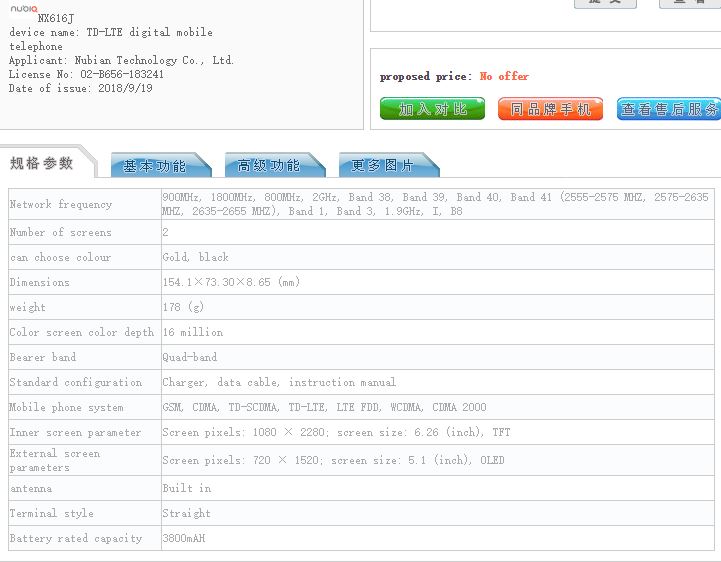The height and width of the screenshot is (562, 721).
Task: Click the green 加入对比 compare button
Action: (432, 109)
